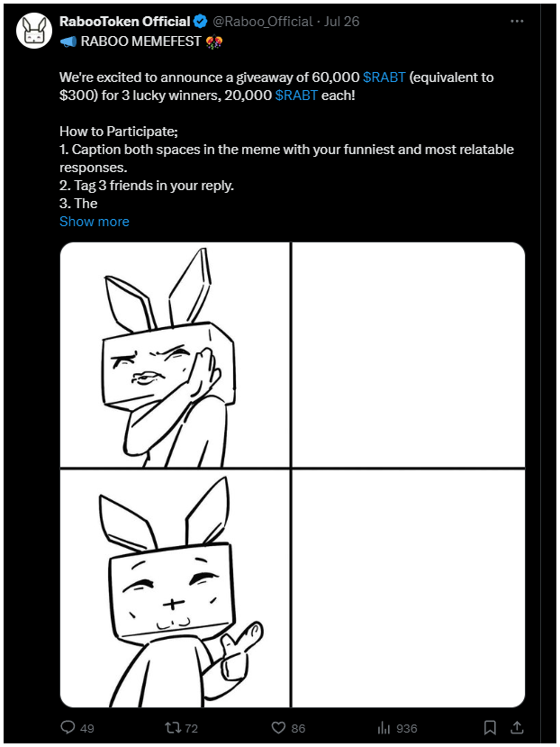
Task: Click the $RABT cashtag before 'each!'
Action: [x=296, y=96]
